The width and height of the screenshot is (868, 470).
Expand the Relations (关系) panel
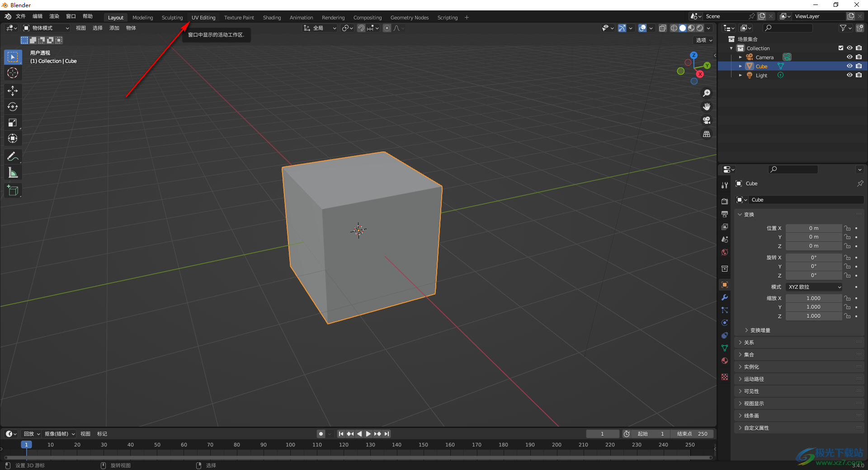coord(749,343)
